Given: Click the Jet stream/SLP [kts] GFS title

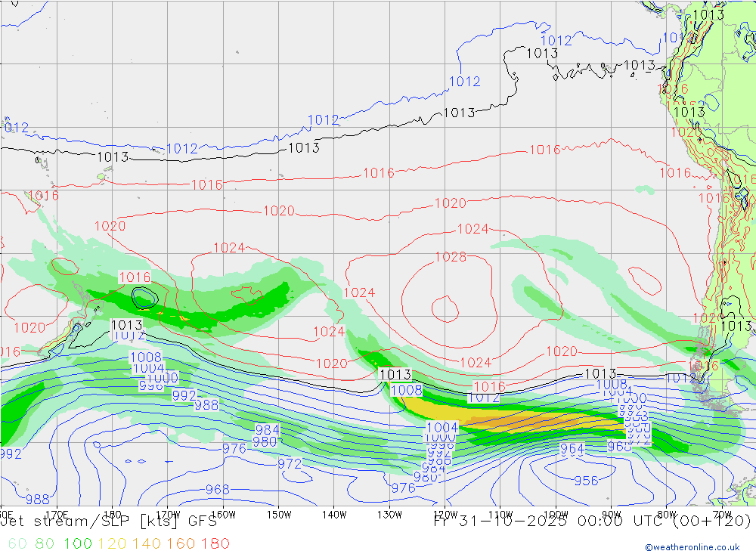Looking at the screenshot, I should pos(109,522).
